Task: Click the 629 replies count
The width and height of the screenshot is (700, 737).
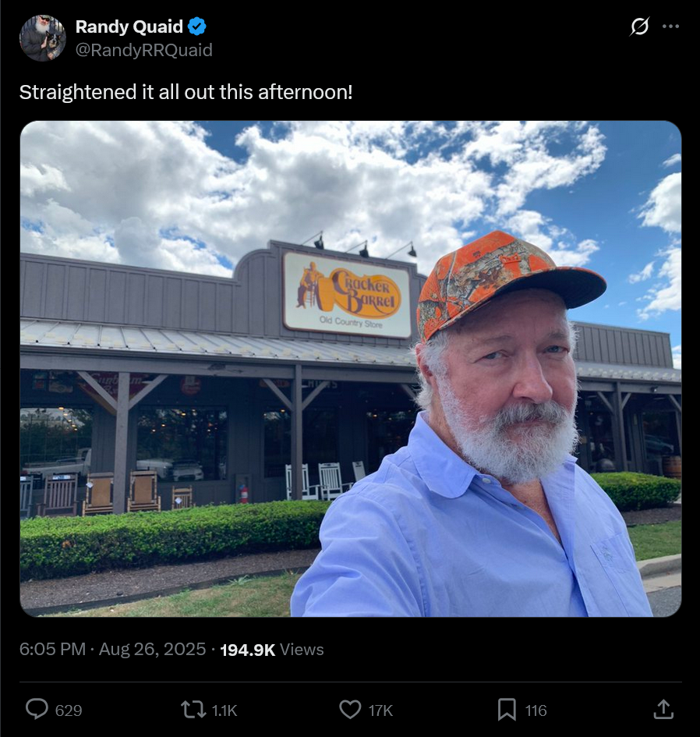Action: tap(69, 710)
